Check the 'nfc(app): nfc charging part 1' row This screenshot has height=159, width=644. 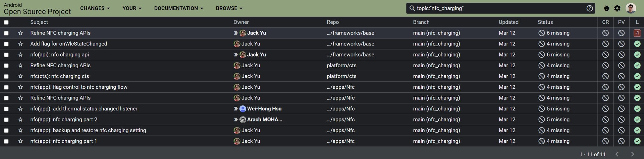click(6, 141)
